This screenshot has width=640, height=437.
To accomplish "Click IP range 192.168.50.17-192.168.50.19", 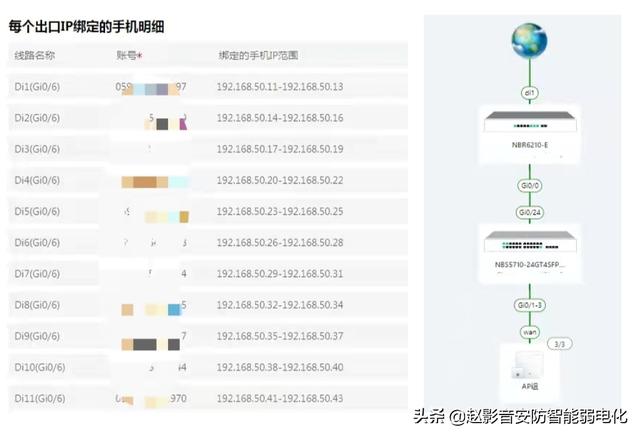I will [280, 149].
